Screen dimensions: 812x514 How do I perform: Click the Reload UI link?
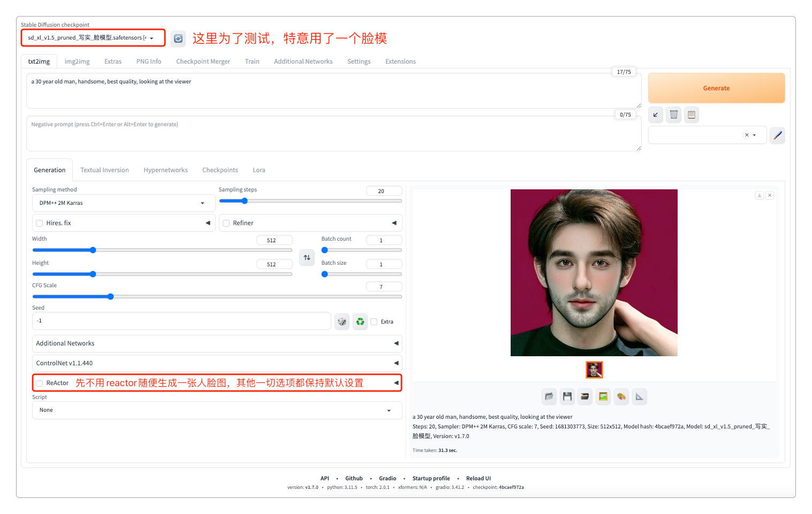click(x=479, y=479)
